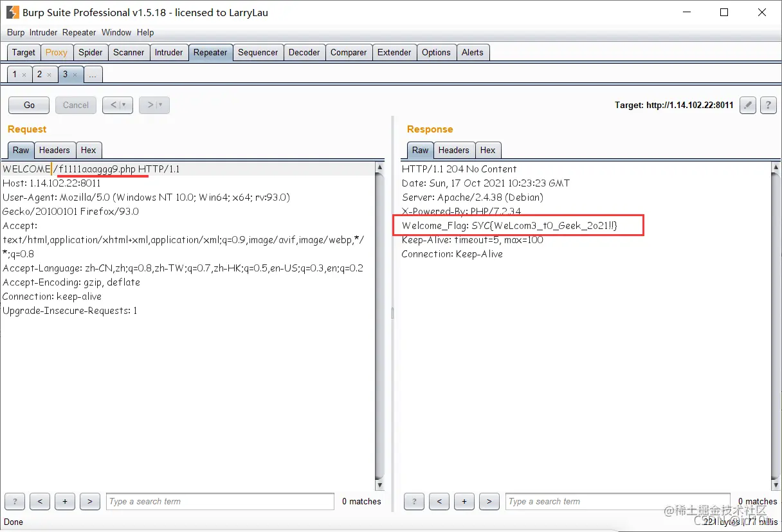Open the Intruder menu
Screen dimensions: 782x532
click(x=43, y=32)
